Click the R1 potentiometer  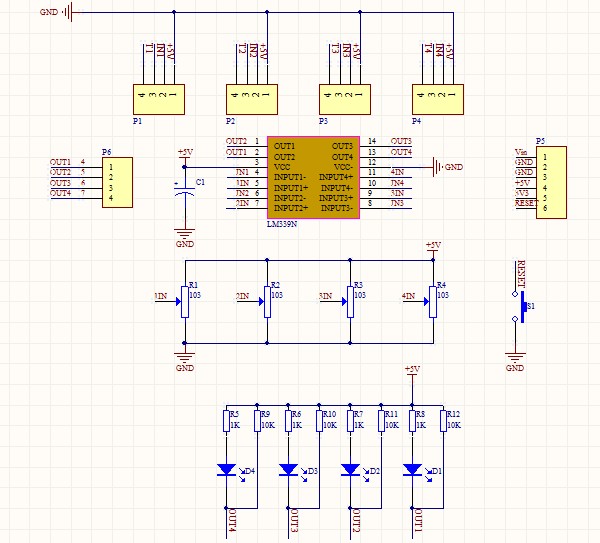[184, 298]
